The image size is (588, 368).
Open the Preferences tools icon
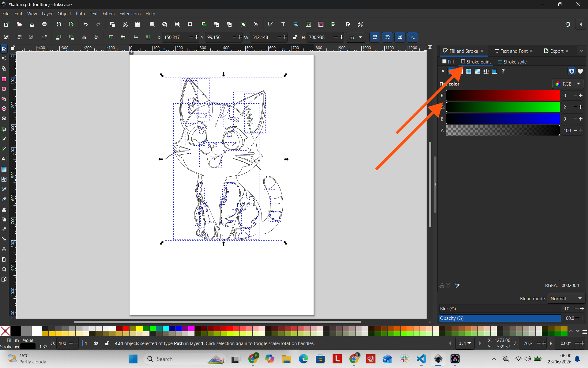pyautogui.click(x=360, y=24)
